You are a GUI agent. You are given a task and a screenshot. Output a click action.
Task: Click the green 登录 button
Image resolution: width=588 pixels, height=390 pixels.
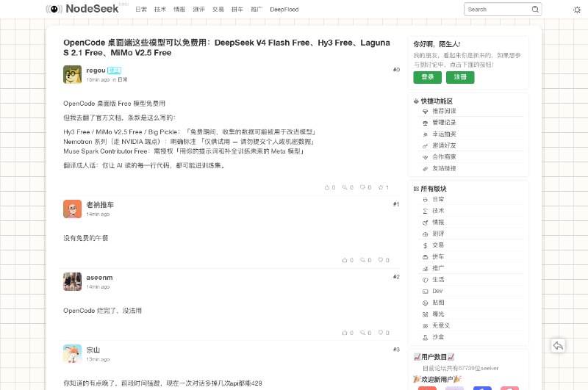[x=428, y=77]
